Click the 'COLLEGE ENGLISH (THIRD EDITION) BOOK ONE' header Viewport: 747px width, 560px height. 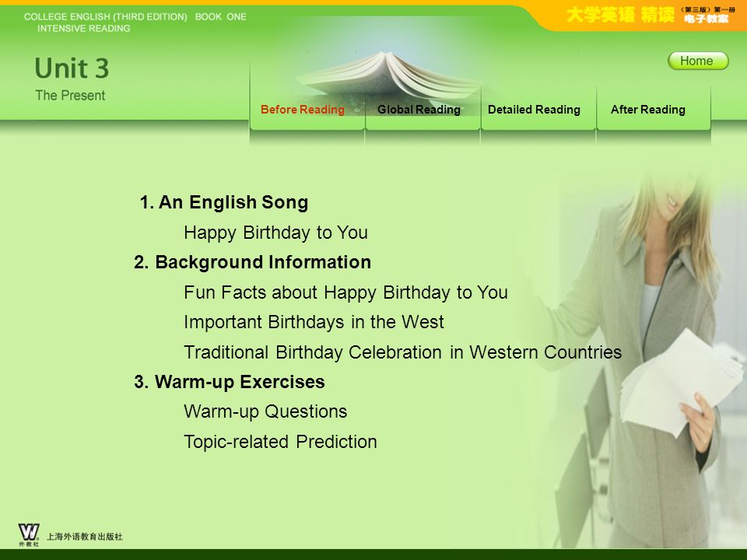click(x=135, y=16)
